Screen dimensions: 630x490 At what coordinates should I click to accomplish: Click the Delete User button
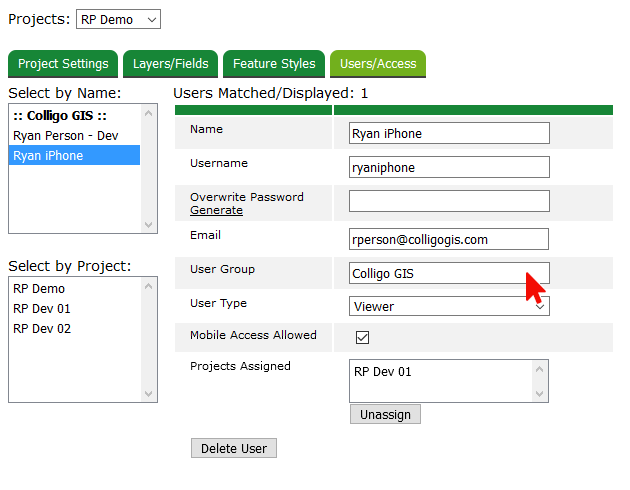click(x=233, y=448)
